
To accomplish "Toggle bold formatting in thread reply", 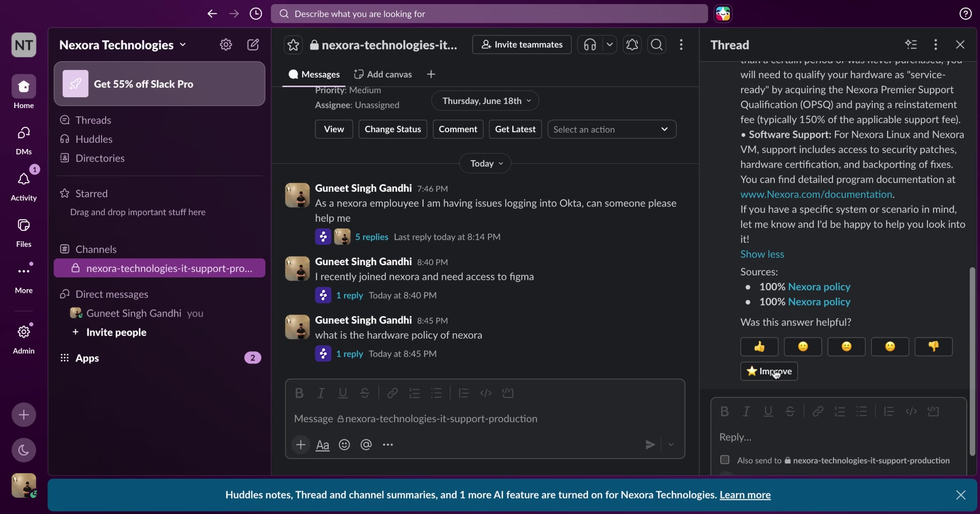I will [724, 412].
